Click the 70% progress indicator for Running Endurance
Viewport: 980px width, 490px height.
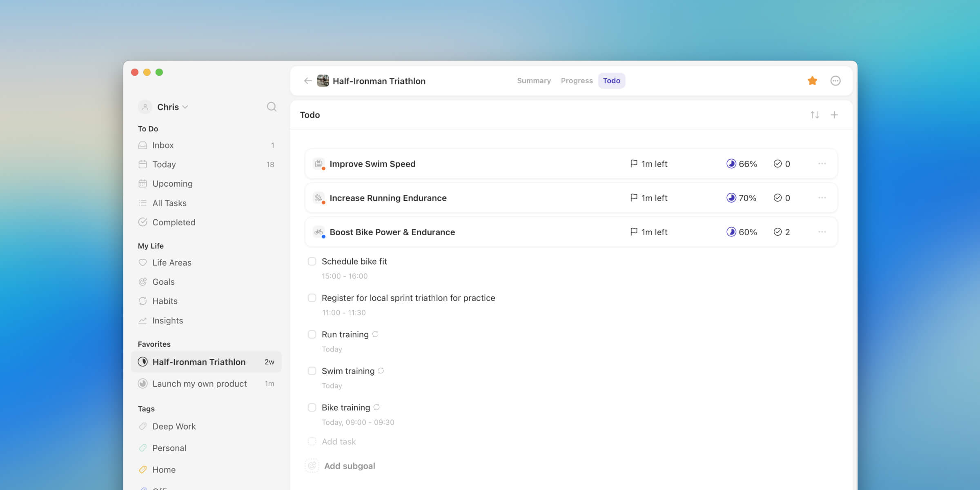click(x=741, y=198)
